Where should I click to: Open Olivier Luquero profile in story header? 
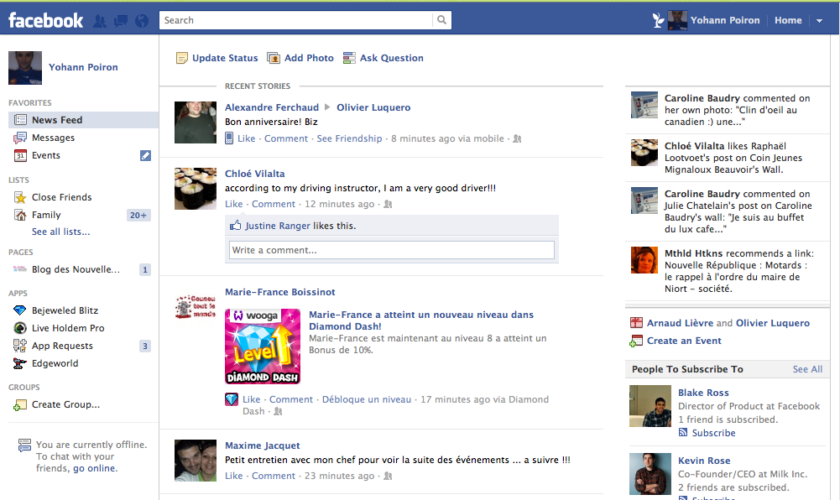[x=373, y=107]
